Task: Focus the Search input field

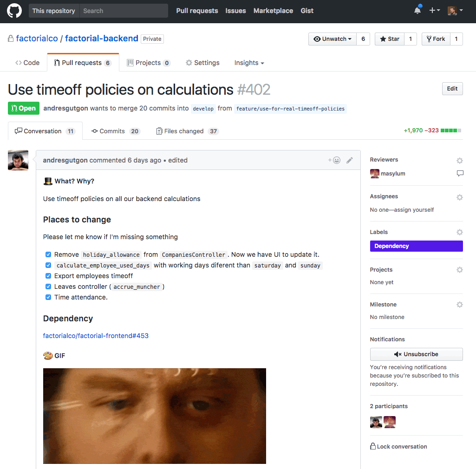Action: 124,11
